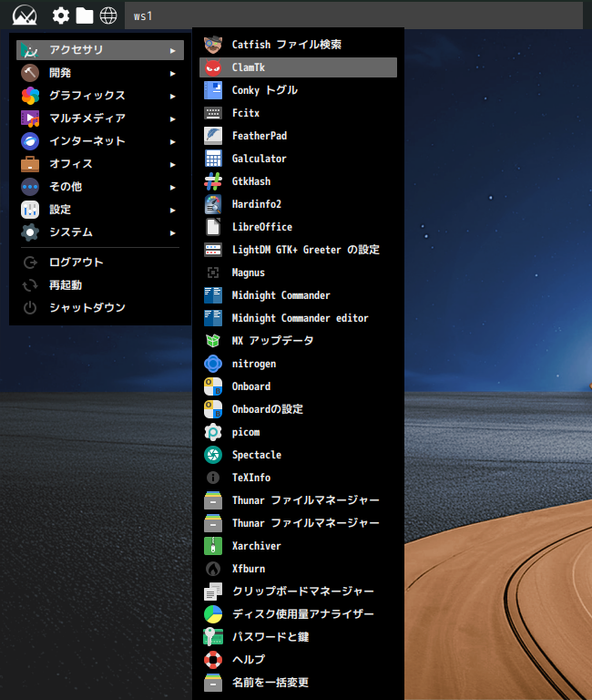The image size is (592, 700).
Task: Expand the インターネット submenu arrow
Action: pos(173,142)
